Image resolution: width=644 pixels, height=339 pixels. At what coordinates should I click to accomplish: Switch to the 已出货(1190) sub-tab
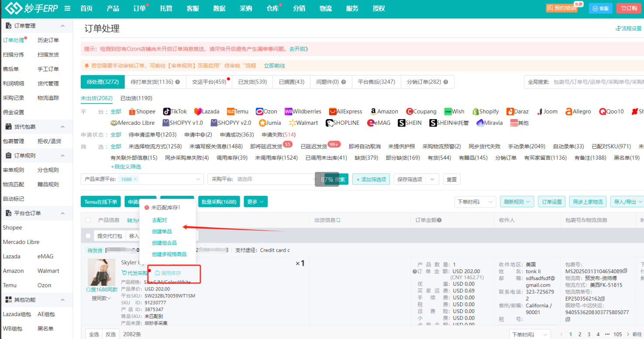[136, 98]
